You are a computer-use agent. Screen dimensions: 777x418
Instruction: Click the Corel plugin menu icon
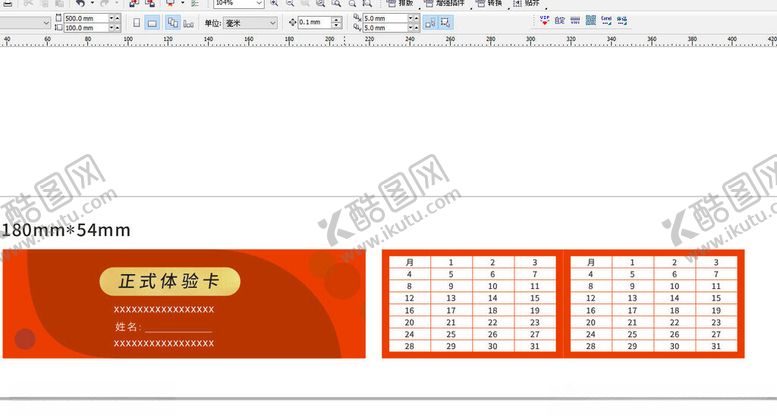point(606,20)
